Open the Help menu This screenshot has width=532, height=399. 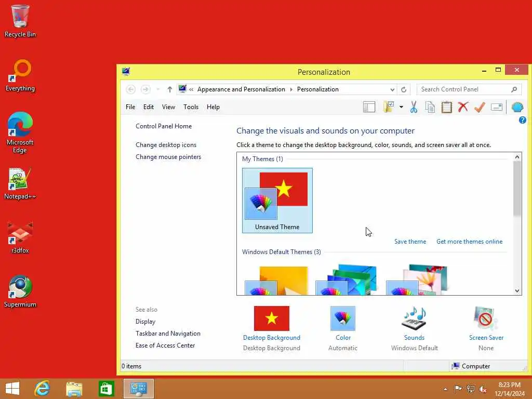coord(213,107)
